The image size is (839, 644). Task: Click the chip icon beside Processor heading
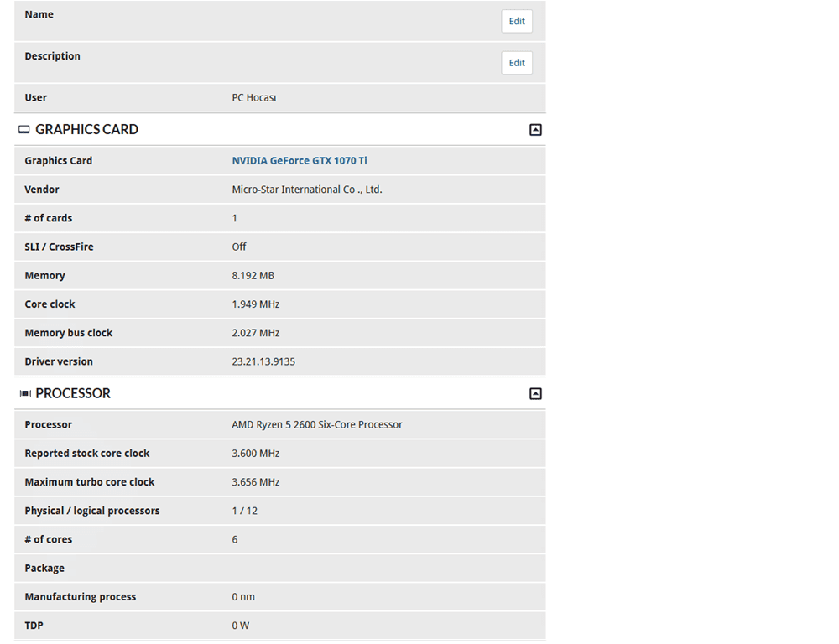tap(25, 394)
